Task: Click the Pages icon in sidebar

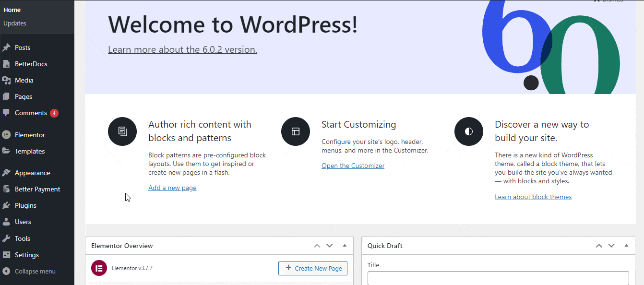Action: 6,96
